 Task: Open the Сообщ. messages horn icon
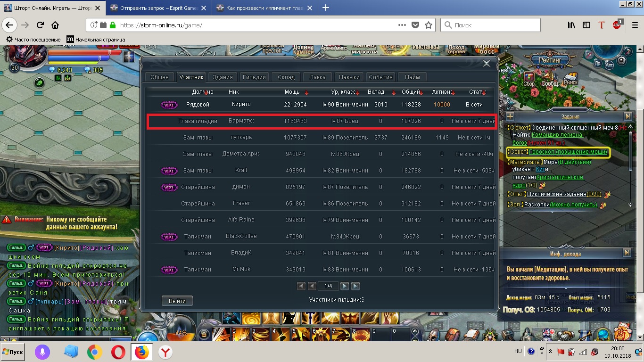[549, 78]
